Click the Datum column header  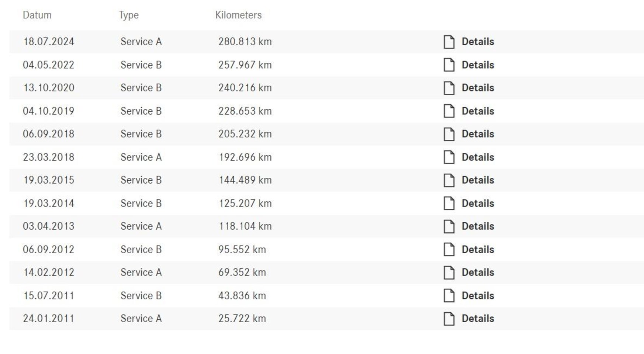click(37, 15)
